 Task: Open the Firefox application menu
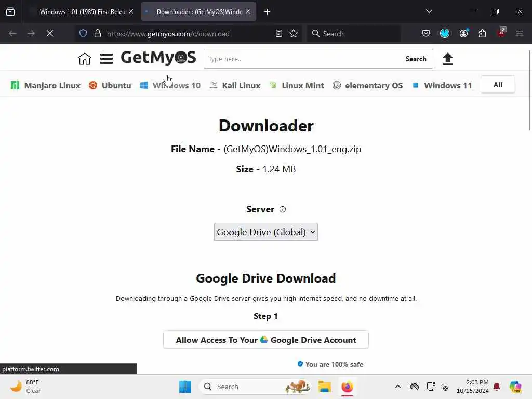[x=520, y=33]
